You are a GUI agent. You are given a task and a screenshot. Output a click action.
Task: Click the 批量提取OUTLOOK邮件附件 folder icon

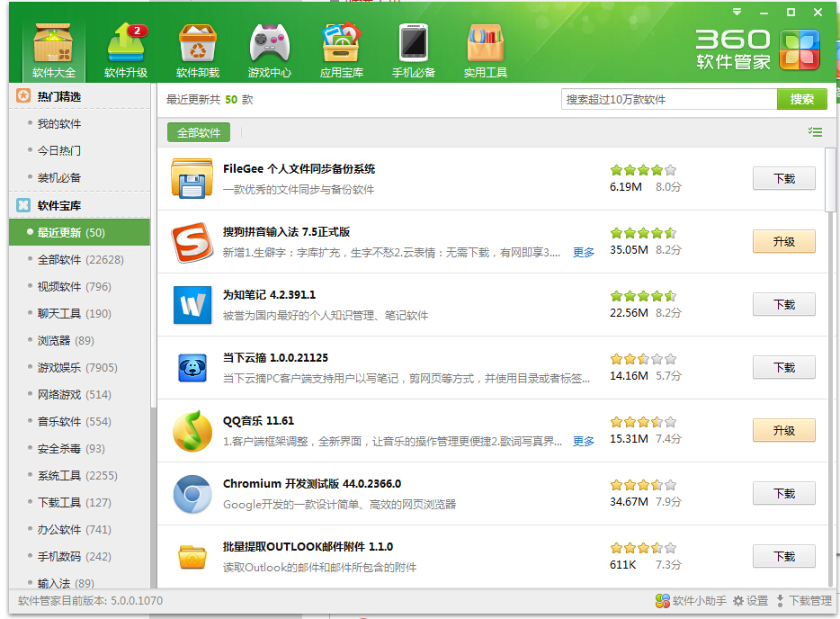coord(192,557)
